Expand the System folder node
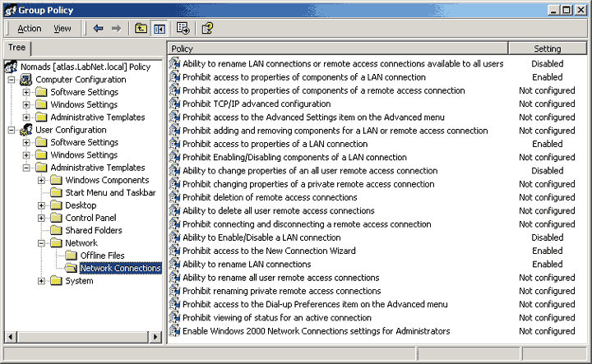The height and width of the screenshot is (364, 592). [x=42, y=281]
